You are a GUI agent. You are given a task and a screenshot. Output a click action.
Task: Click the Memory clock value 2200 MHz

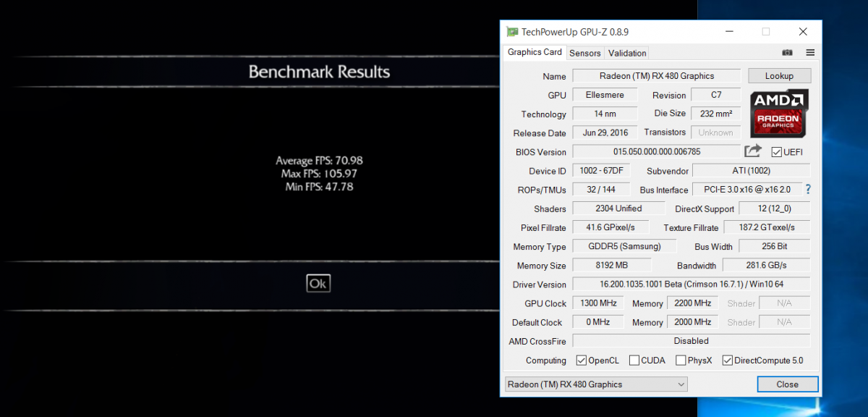[x=693, y=303]
